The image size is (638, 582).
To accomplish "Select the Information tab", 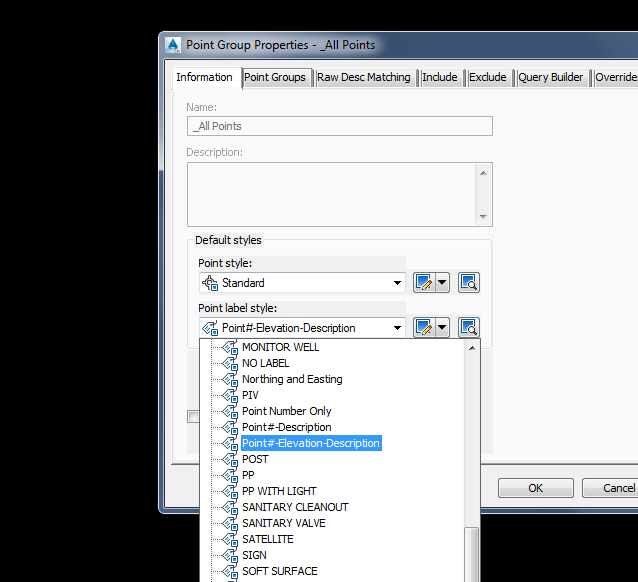I will (204, 77).
